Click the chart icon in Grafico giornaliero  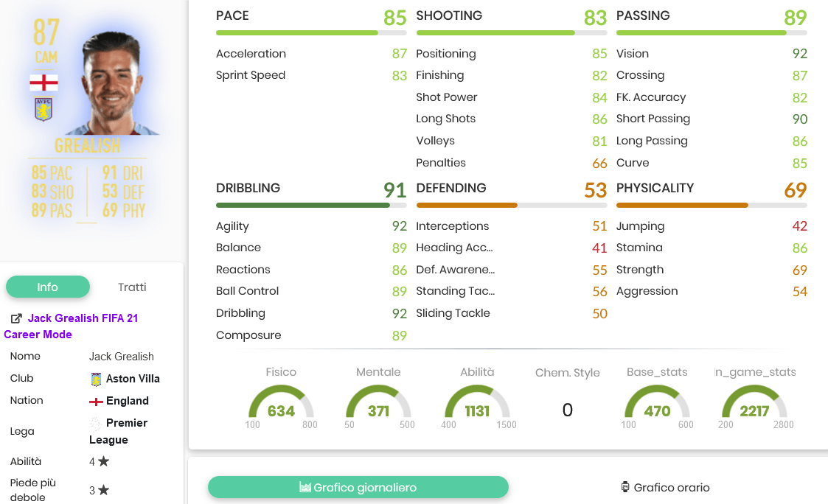tap(305, 487)
